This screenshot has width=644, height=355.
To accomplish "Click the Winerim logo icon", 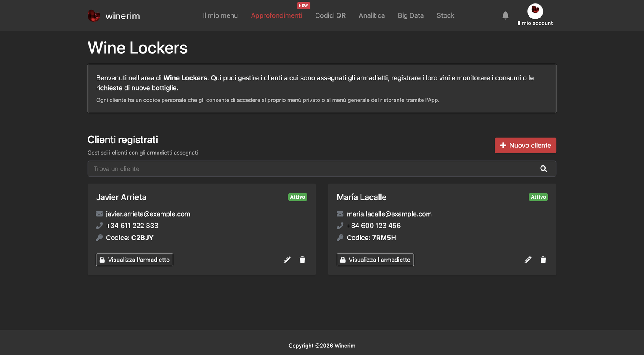I will tap(94, 16).
